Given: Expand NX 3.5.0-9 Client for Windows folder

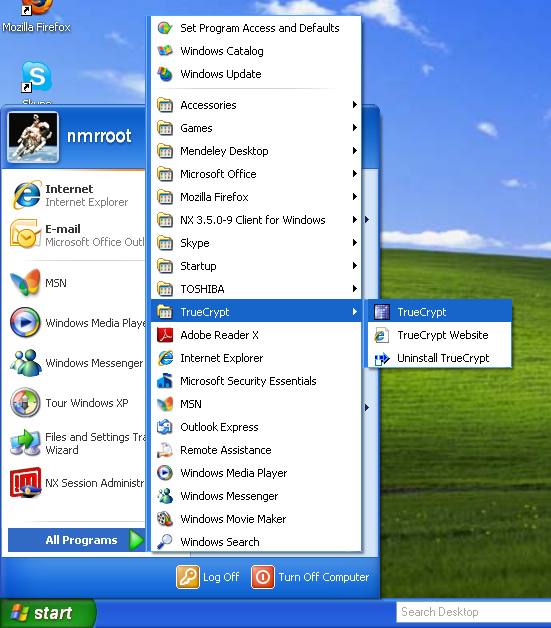Looking at the screenshot, I should point(256,220).
